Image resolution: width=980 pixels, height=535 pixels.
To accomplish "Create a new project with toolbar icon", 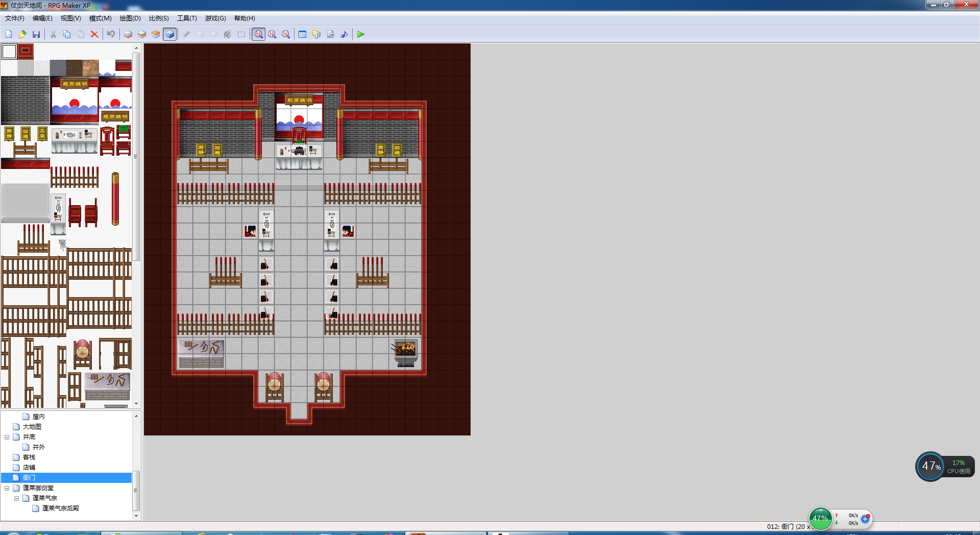I will tap(9, 34).
